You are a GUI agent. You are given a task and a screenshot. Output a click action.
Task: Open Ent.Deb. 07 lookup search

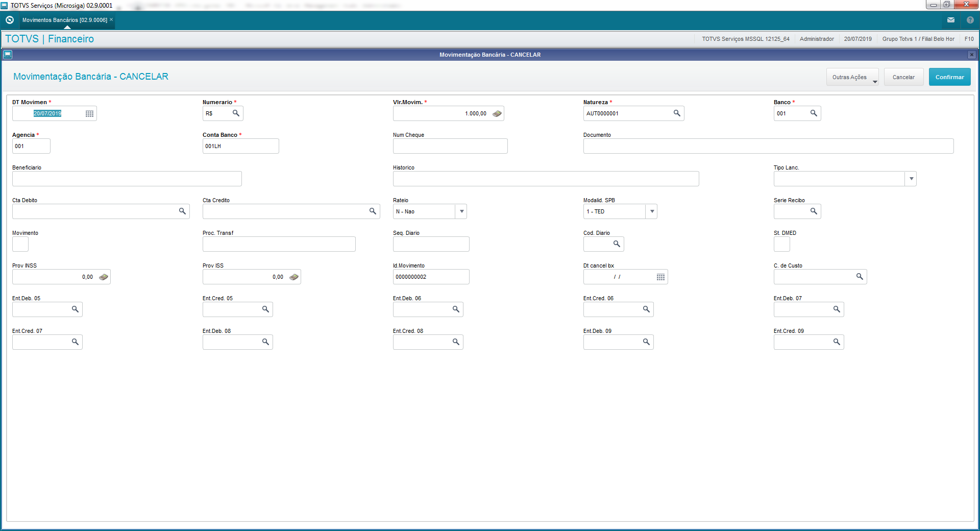837,309
